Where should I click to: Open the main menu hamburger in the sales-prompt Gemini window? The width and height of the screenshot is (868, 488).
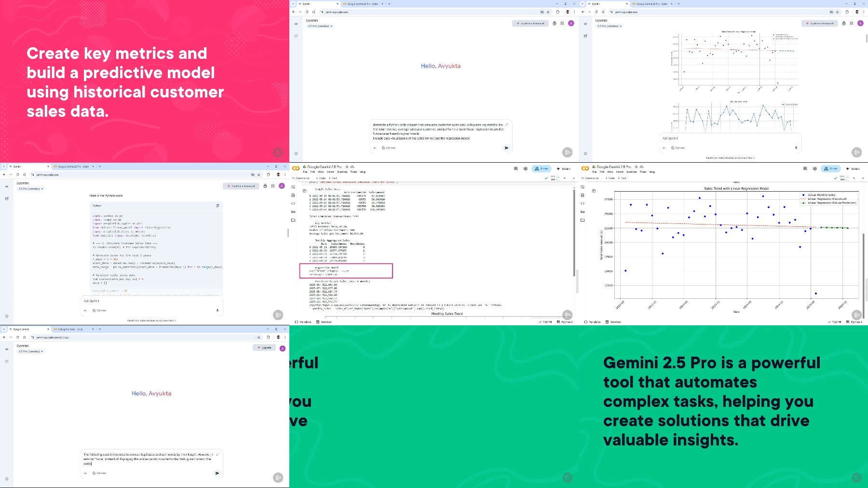[296, 24]
